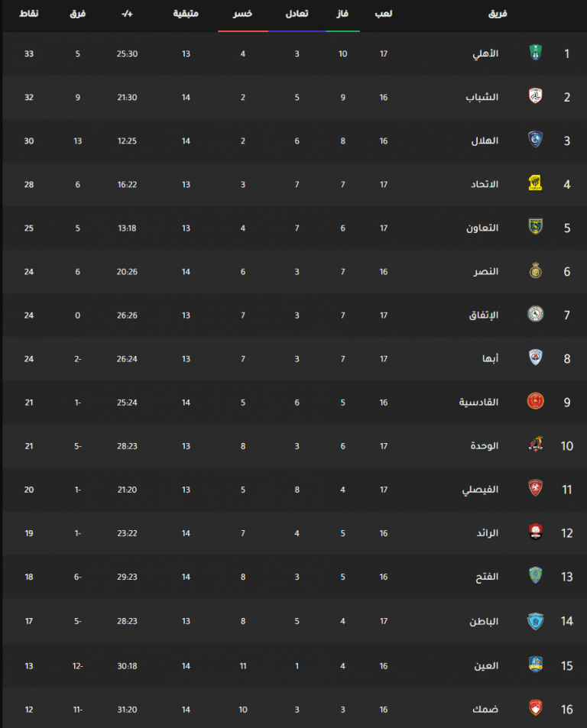Open الباطن team name link
The height and width of the screenshot is (728, 587).
484,621
